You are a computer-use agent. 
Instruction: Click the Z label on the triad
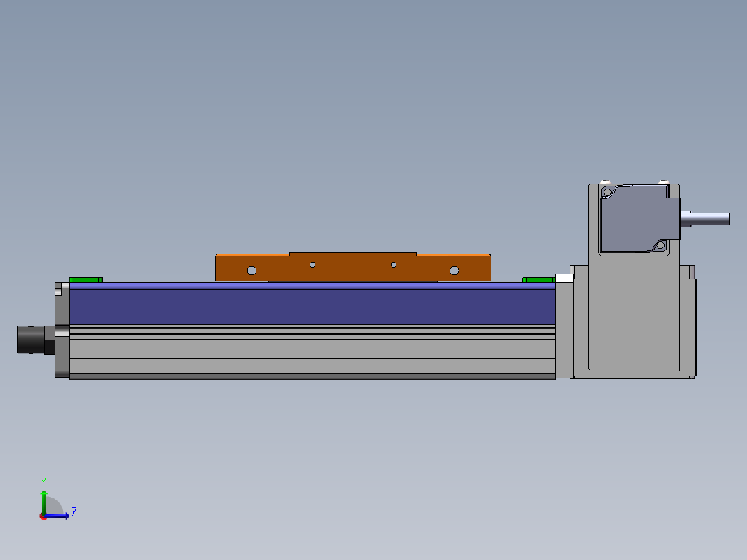[74, 512]
